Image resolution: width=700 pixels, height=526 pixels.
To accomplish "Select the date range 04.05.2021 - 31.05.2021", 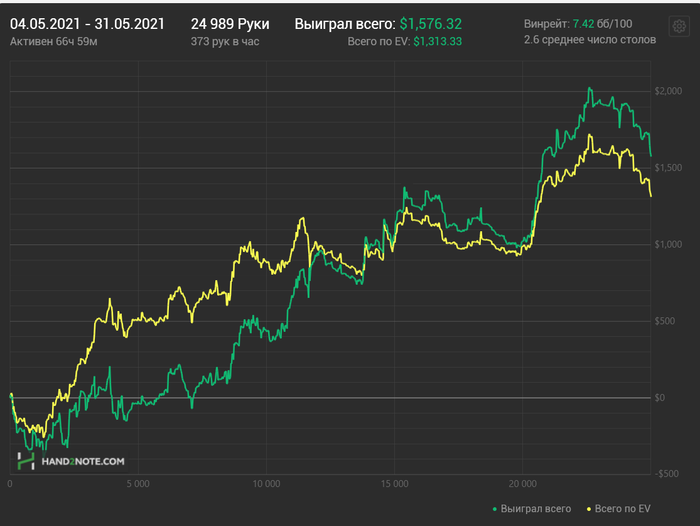I will (88, 24).
